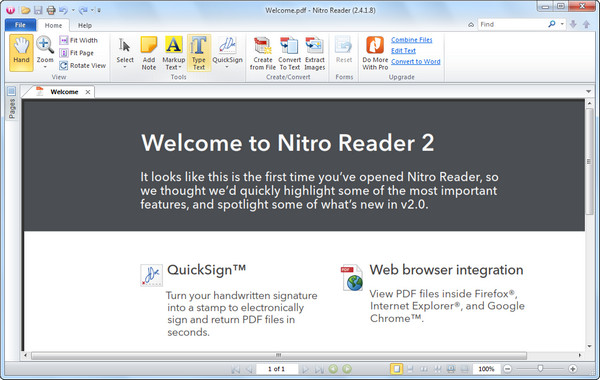
Task: Expand the Zoom tool dropdown arrow
Action: 45,67
